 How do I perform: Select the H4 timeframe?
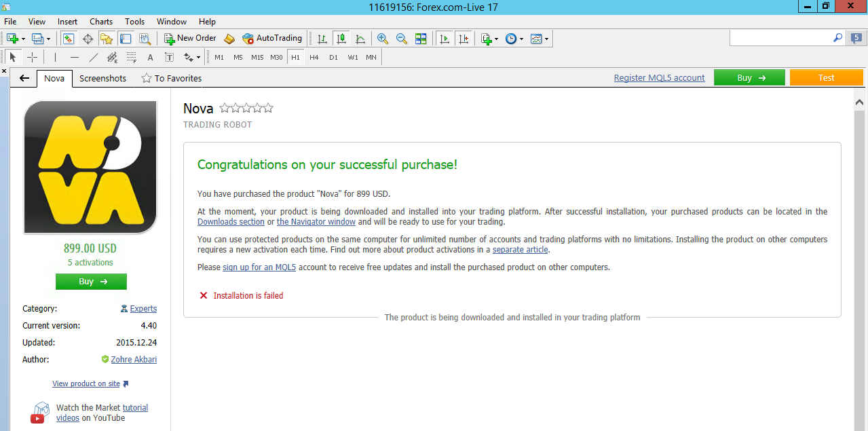tap(314, 58)
